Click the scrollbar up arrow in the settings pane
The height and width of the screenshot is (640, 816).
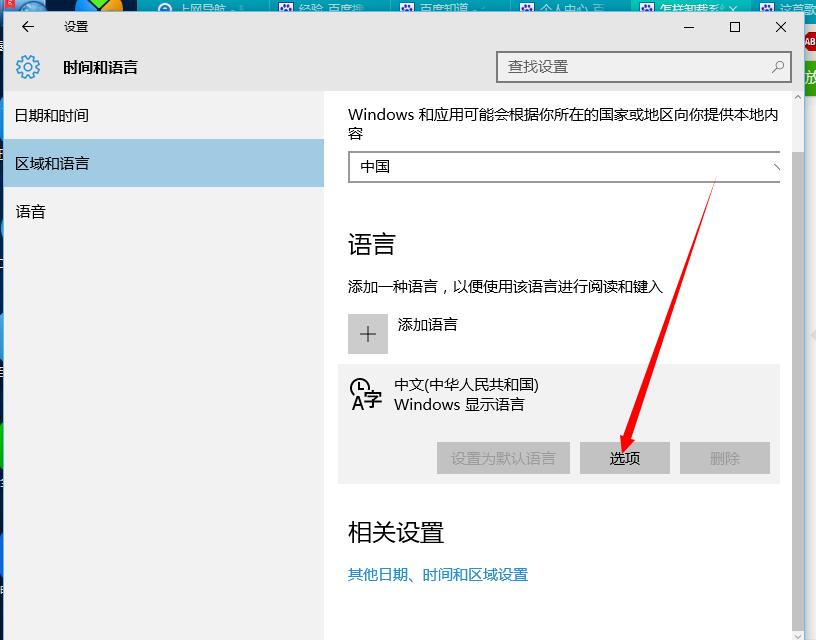click(797, 97)
